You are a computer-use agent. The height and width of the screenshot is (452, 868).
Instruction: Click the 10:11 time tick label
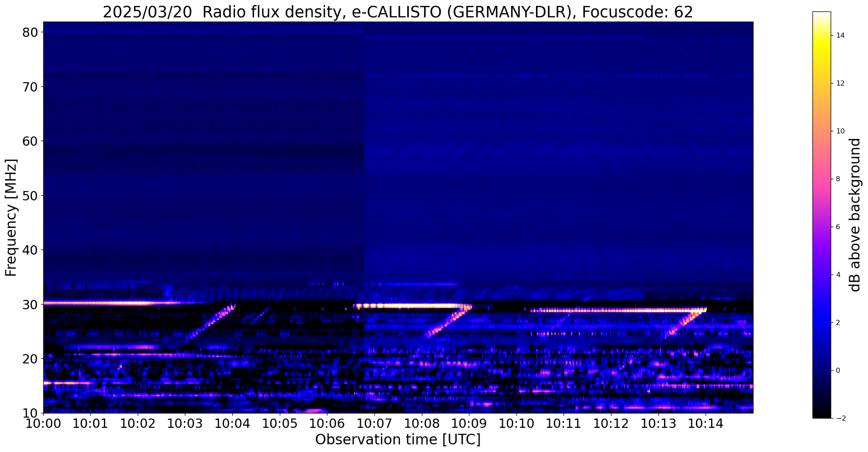point(564,423)
